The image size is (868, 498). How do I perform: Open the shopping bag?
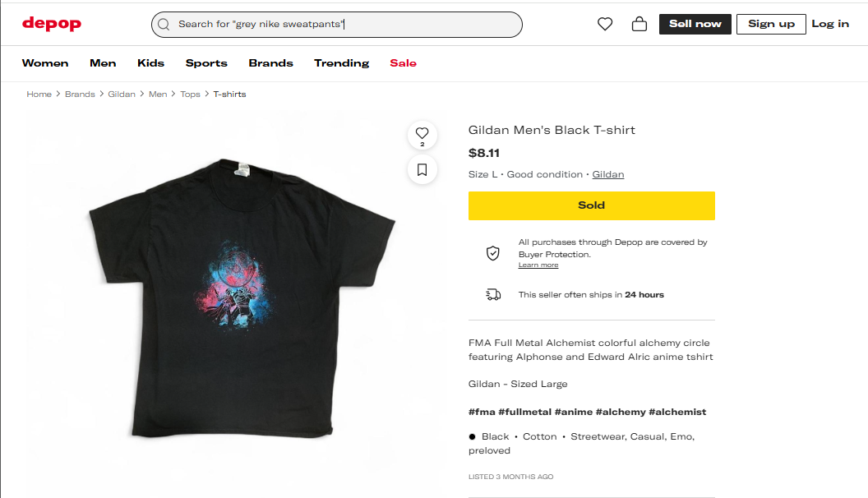click(x=639, y=24)
